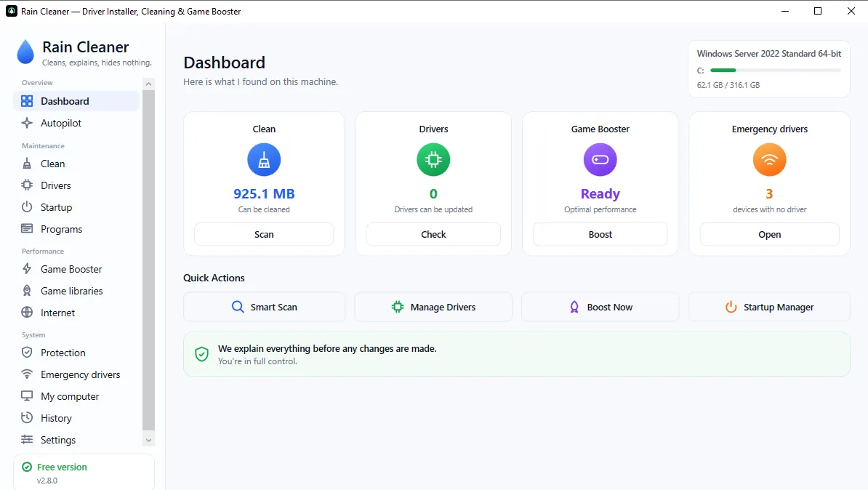
Task: Click the 62.1 GB / 316.1 GB text
Action: 728,85
